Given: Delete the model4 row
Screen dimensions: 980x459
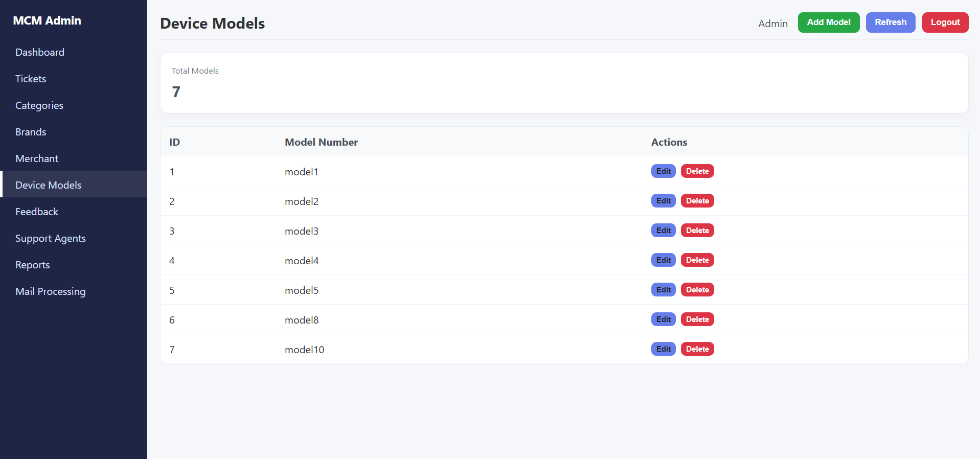Looking at the screenshot, I should coord(697,260).
